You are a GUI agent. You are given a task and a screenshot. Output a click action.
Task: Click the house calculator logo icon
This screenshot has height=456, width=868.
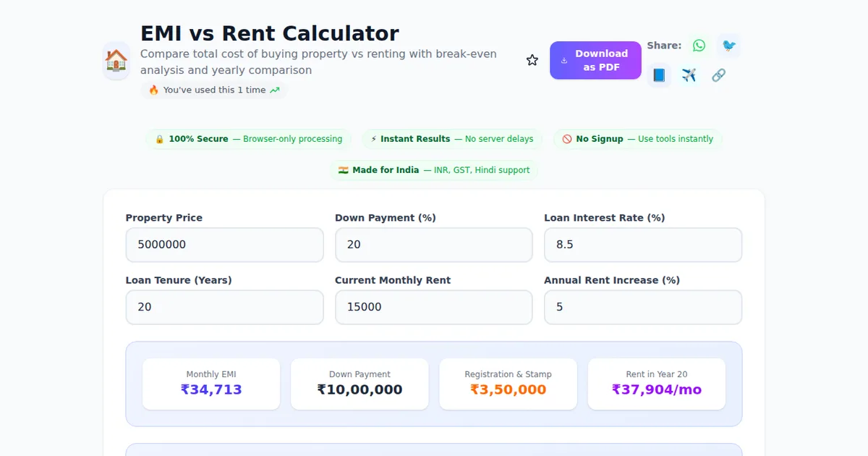[x=116, y=60]
